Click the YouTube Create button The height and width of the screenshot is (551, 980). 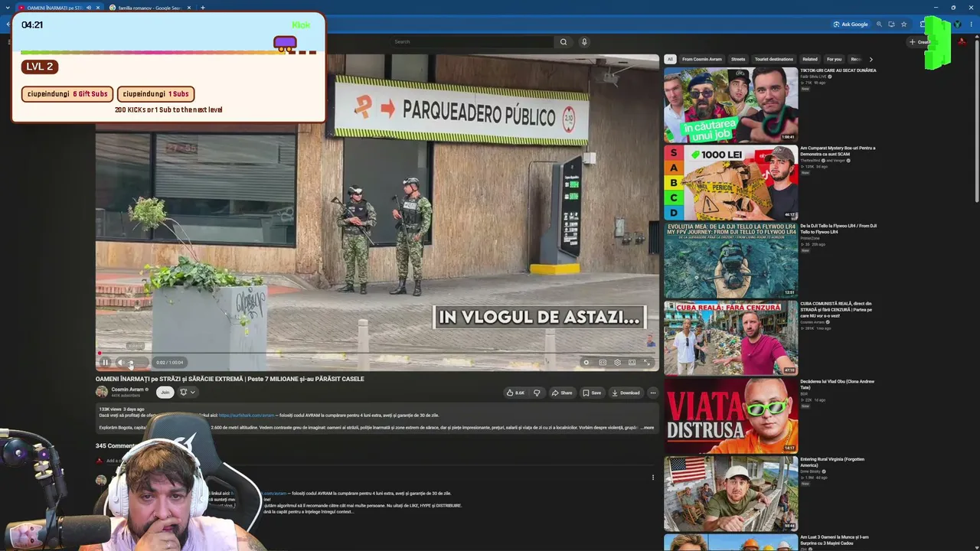click(x=920, y=42)
